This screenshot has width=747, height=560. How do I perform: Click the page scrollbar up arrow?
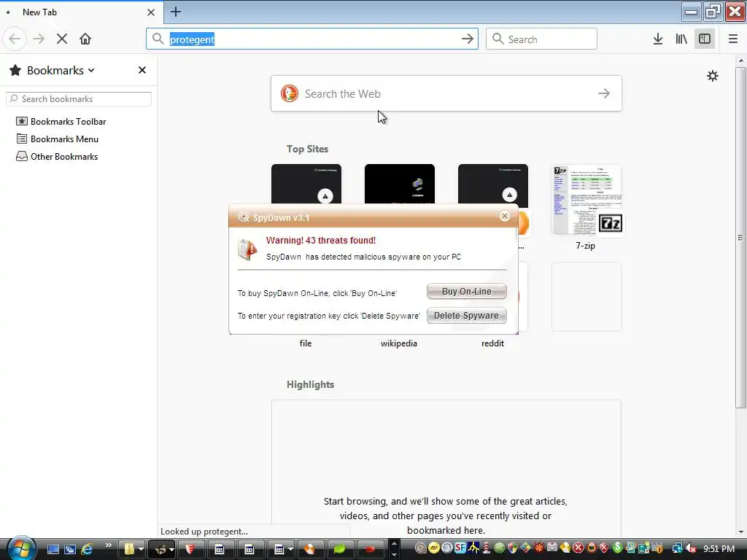pos(741,61)
